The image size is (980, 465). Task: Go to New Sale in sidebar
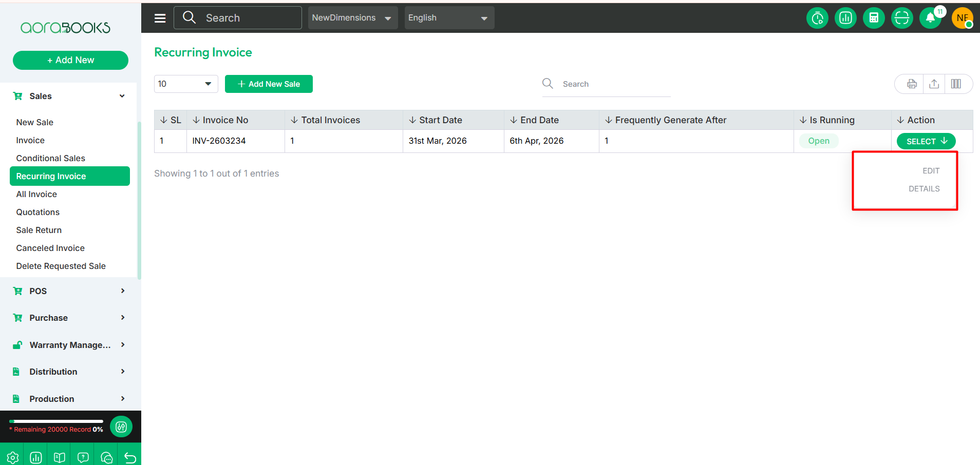tap(35, 122)
